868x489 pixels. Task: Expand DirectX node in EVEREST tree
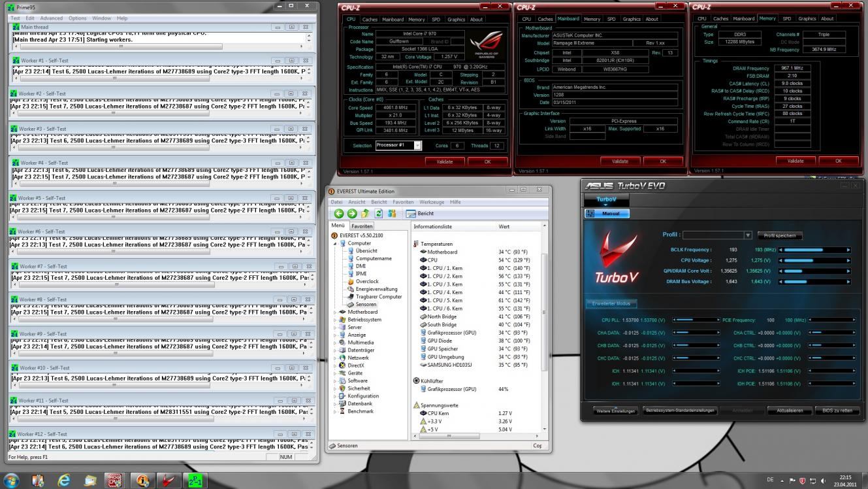pyautogui.click(x=335, y=365)
